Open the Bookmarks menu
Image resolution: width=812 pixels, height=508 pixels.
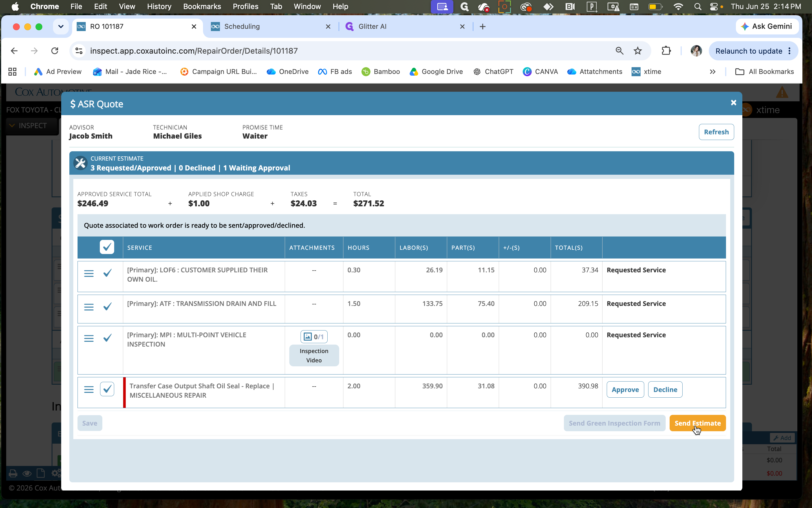(202, 7)
